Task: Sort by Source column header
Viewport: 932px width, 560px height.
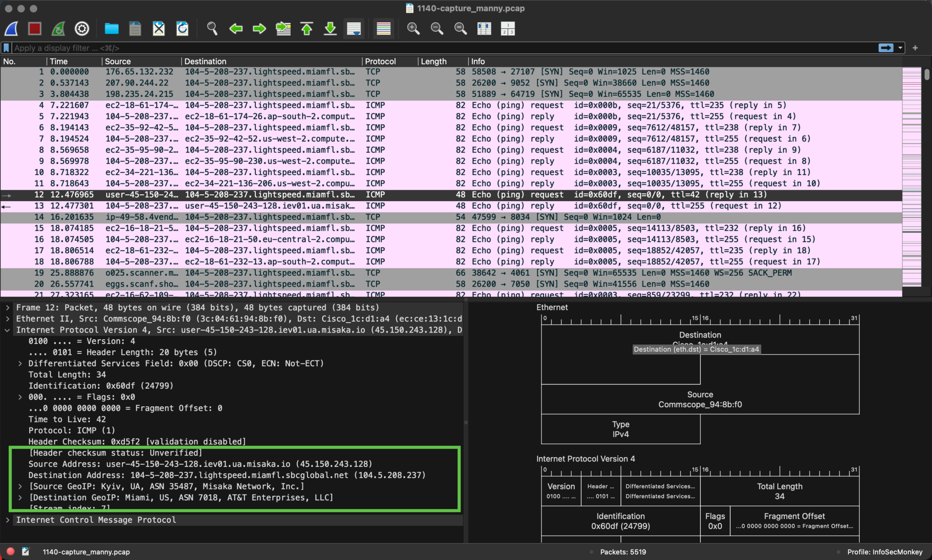Action: pos(142,61)
